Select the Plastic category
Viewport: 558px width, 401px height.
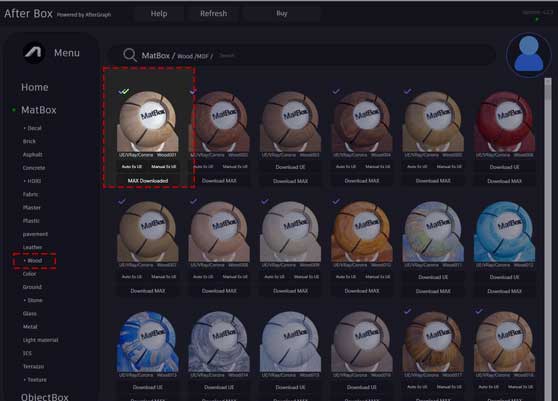tap(31, 221)
